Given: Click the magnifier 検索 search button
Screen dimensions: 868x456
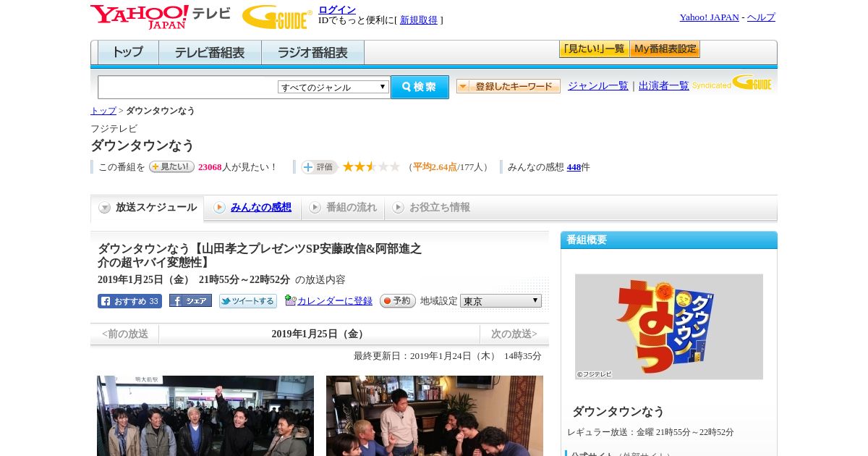Looking at the screenshot, I should pyautogui.click(x=420, y=87).
